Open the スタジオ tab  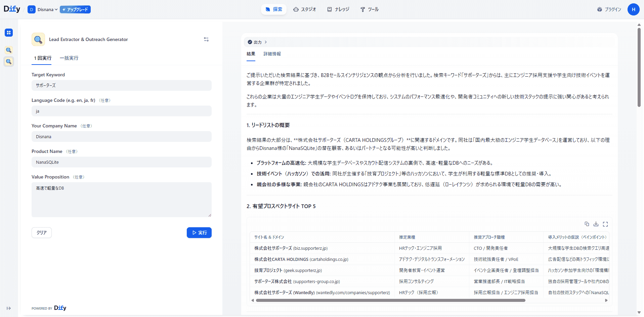click(305, 9)
